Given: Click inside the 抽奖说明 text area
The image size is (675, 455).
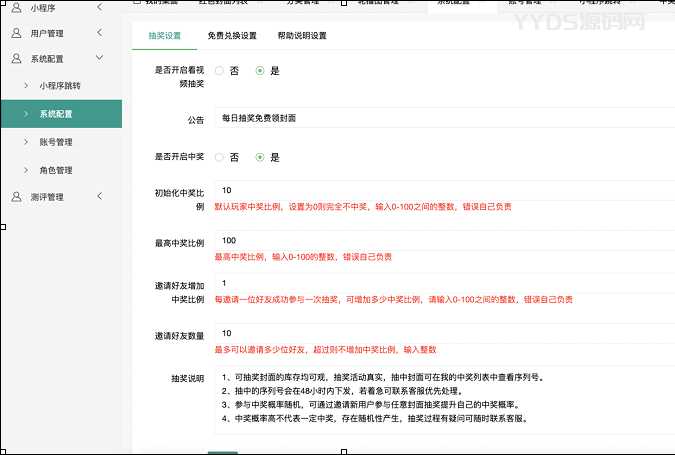Looking at the screenshot, I should 444,400.
